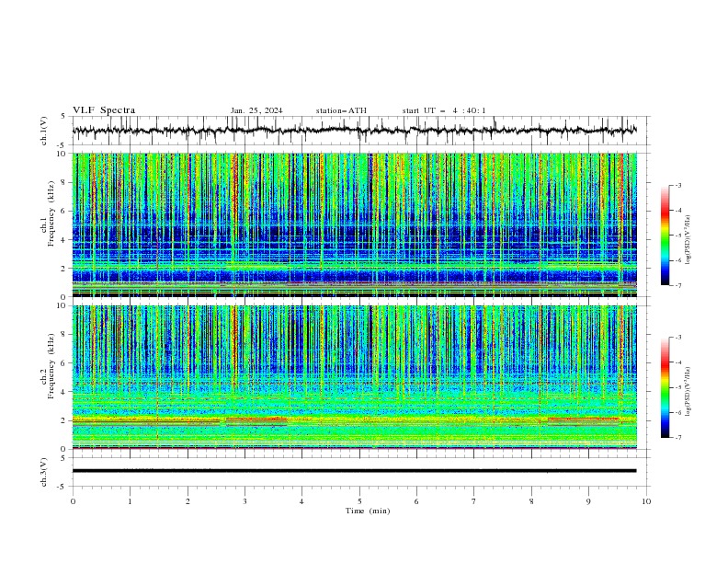This screenshot has width=728, height=563.
Task: Click the time axis tick label "8"
Action: pos(531,501)
